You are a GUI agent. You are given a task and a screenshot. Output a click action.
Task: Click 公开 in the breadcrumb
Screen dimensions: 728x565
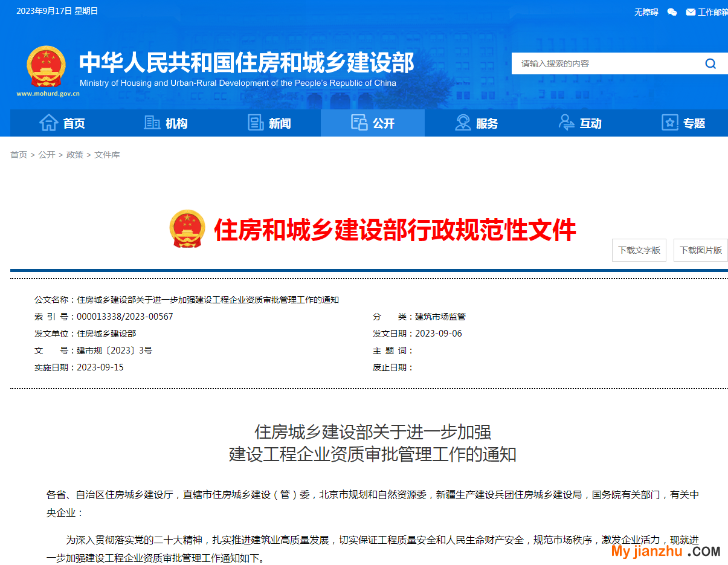point(47,155)
